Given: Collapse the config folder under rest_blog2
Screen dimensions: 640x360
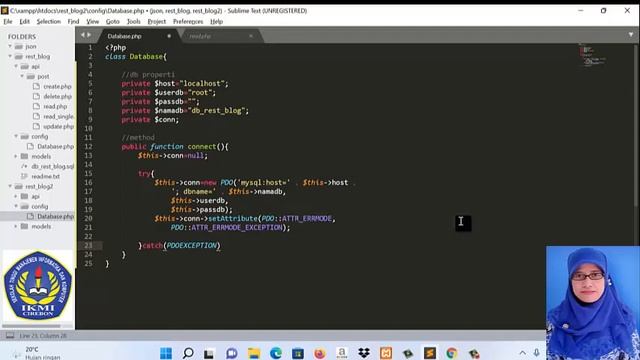Looking at the screenshot, I should tap(16, 207).
